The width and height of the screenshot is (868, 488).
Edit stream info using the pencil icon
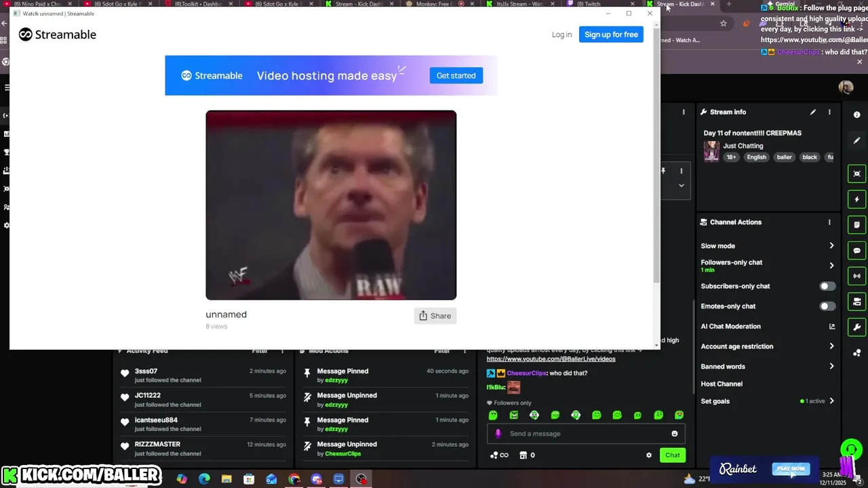[x=812, y=112]
